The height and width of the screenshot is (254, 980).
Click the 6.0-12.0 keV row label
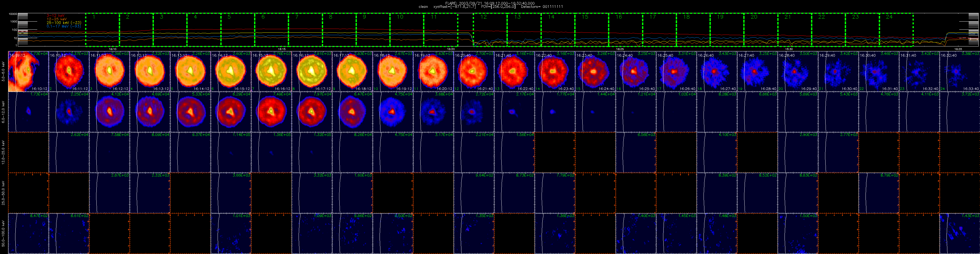coord(4,112)
